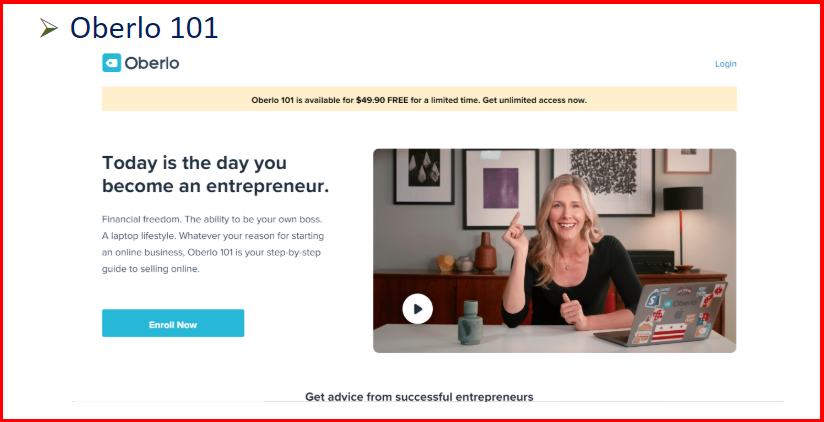Click the DC flag sticker on the laptop

[x=668, y=332]
